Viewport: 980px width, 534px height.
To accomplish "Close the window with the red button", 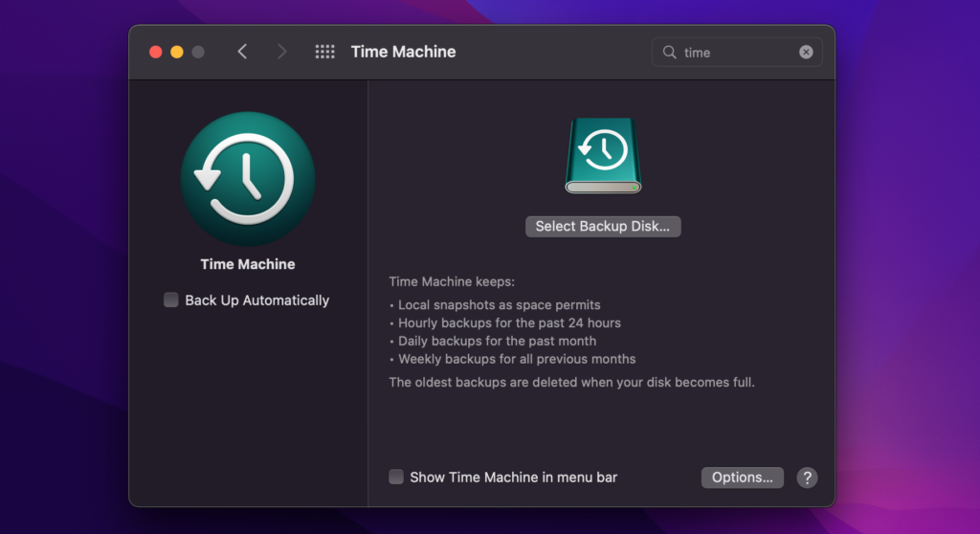I will (156, 52).
